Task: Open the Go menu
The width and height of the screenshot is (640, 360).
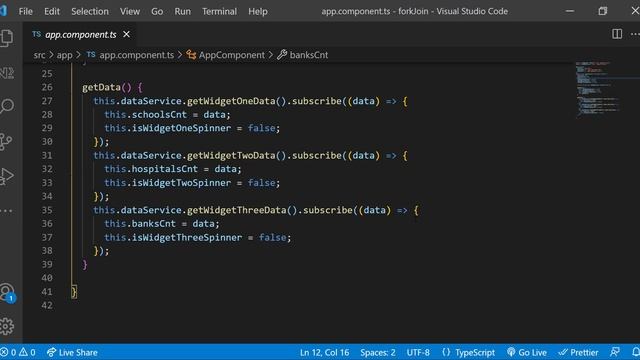Action: 157,11
